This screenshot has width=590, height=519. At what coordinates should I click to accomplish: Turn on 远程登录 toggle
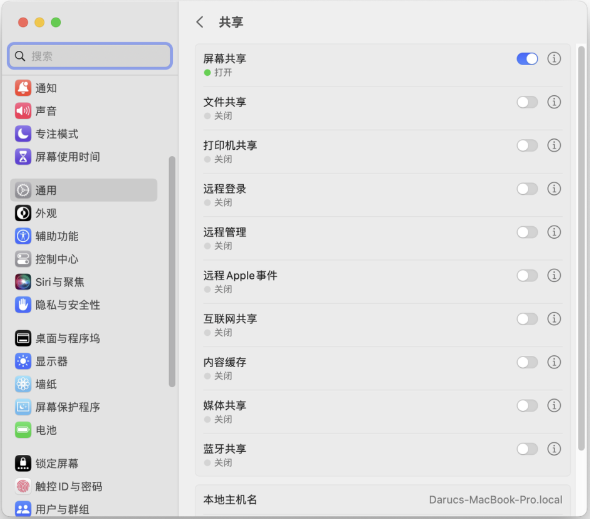coord(527,189)
